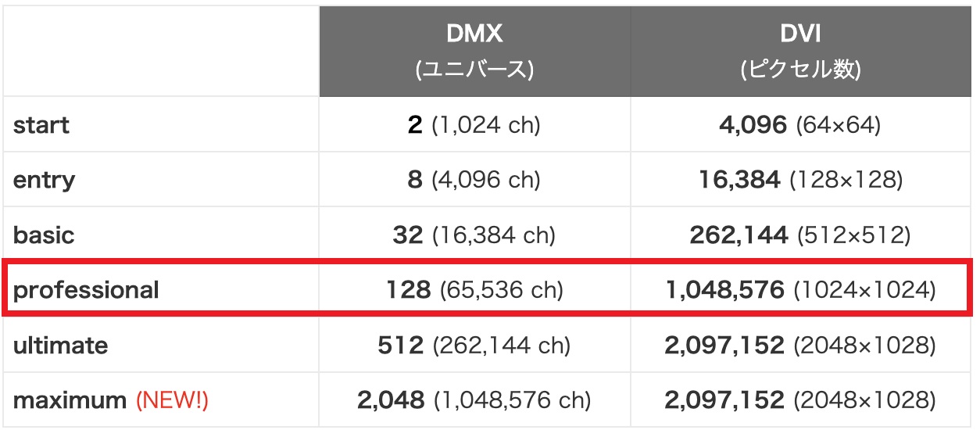Click the ultimate license row label
Image resolution: width=980 pixels, height=430 pixels.
(60, 345)
